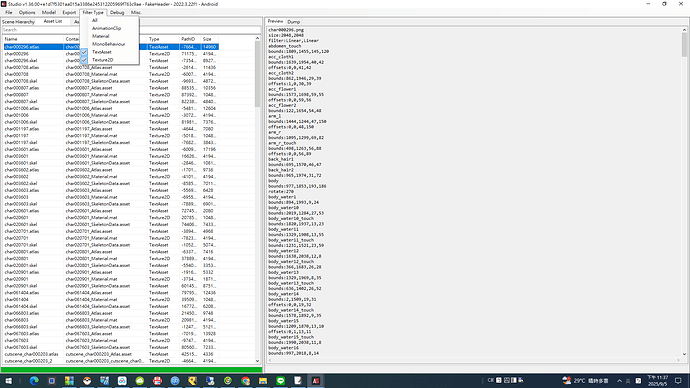This screenshot has width=690, height=388.
Task: Open File Explorer from the taskbar
Action: [x=263, y=381]
